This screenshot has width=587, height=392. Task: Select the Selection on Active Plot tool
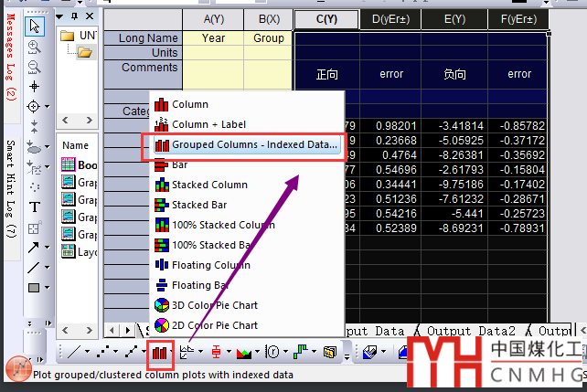tap(34, 147)
